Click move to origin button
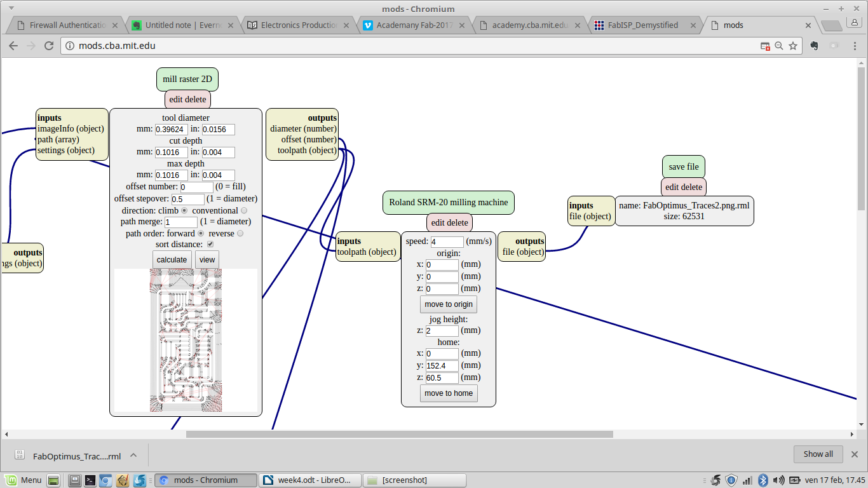This screenshot has height=488, width=868. (448, 304)
